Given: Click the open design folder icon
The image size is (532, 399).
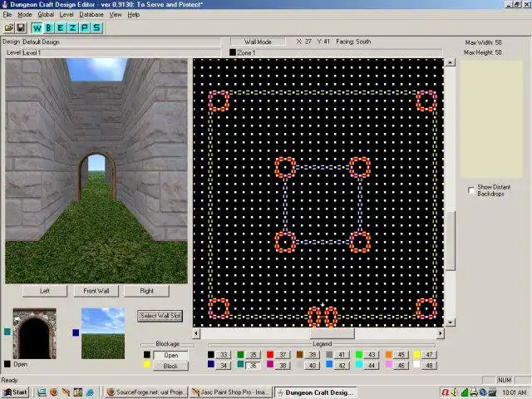Looking at the screenshot, I should pos(9,27).
